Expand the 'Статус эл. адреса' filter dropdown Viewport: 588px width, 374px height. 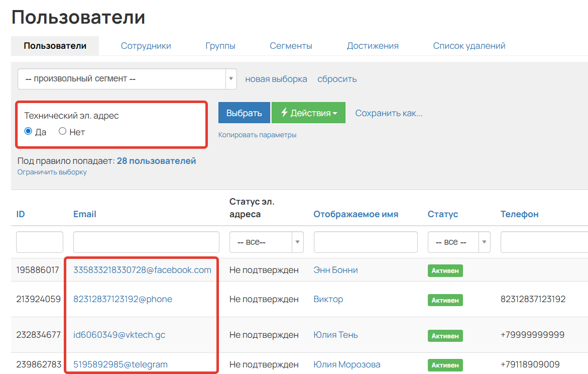[x=266, y=242]
